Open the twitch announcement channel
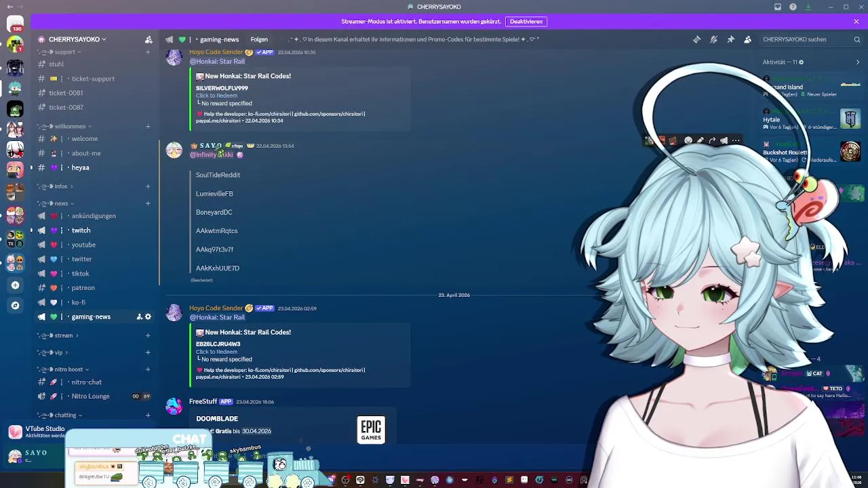The height and width of the screenshot is (488, 868). (x=95, y=230)
